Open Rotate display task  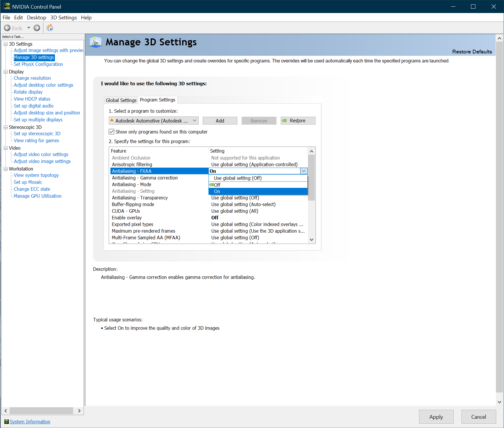point(28,92)
